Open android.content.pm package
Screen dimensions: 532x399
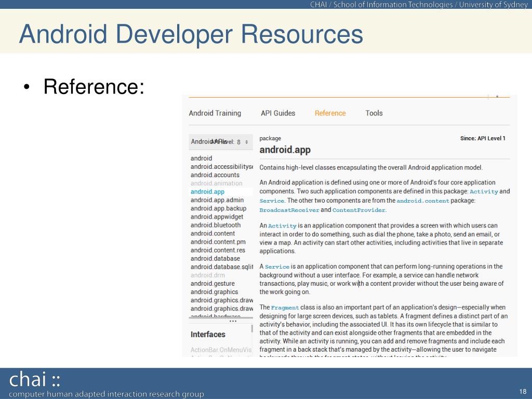(218, 242)
